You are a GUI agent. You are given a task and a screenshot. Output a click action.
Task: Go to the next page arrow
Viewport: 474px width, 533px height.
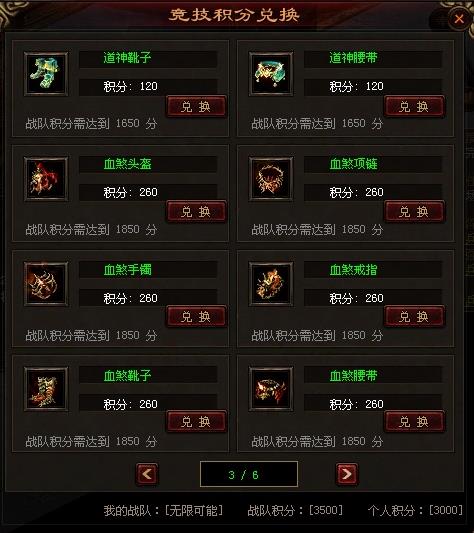[346, 474]
